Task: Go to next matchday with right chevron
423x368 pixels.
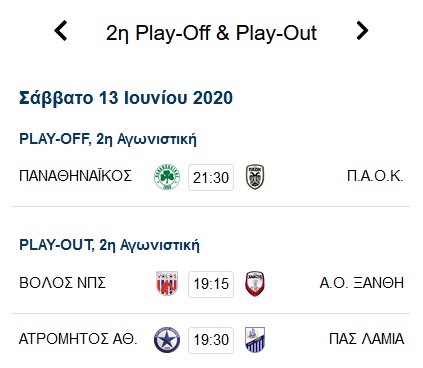Action: click(362, 31)
